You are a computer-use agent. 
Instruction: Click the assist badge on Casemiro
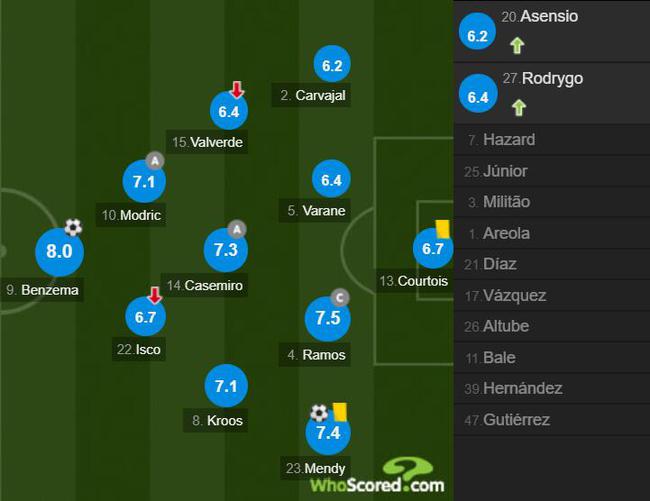click(x=237, y=229)
